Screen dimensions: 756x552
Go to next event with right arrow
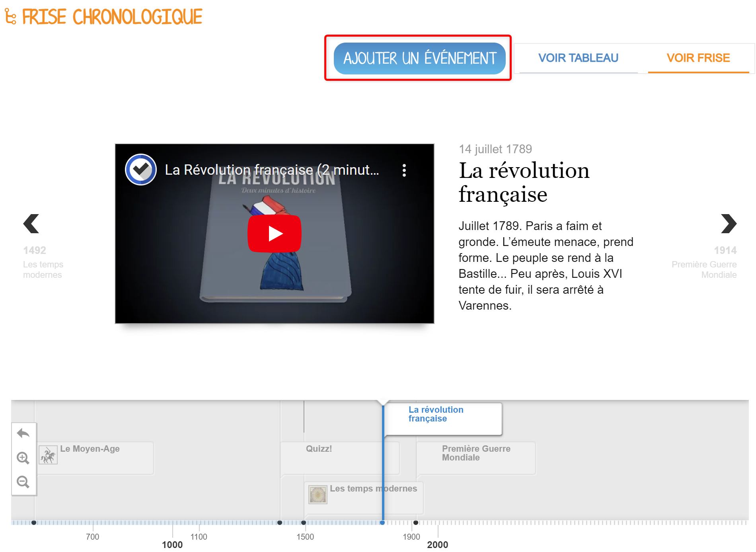pos(728,224)
